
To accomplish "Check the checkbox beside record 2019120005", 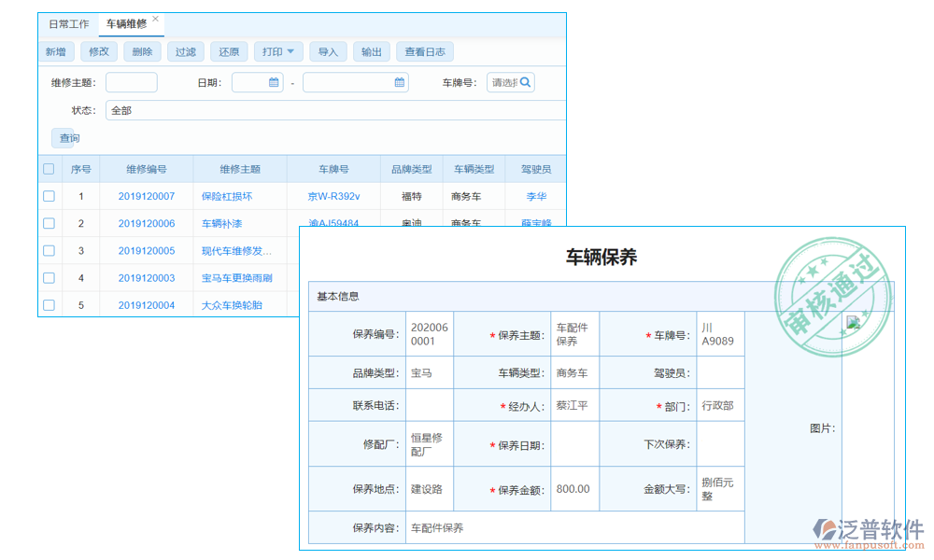I will click(x=49, y=250).
